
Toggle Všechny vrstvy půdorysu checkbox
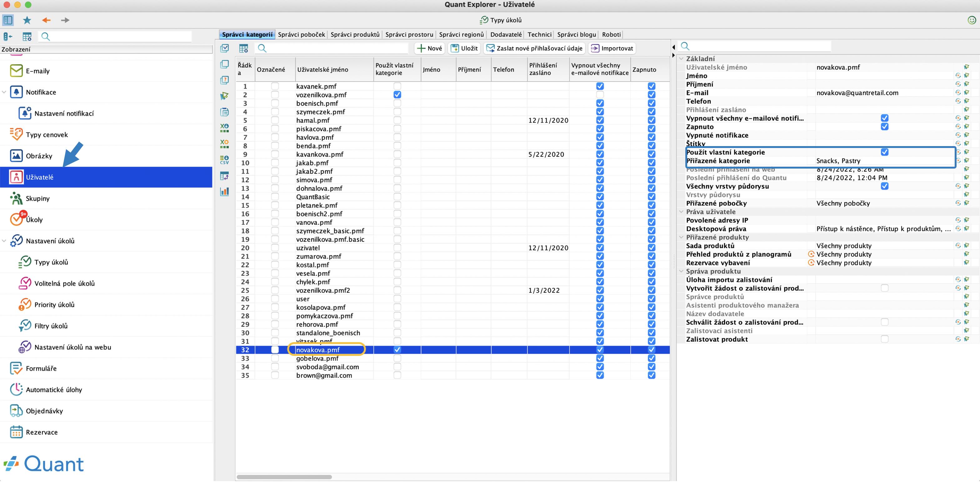tap(884, 186)
